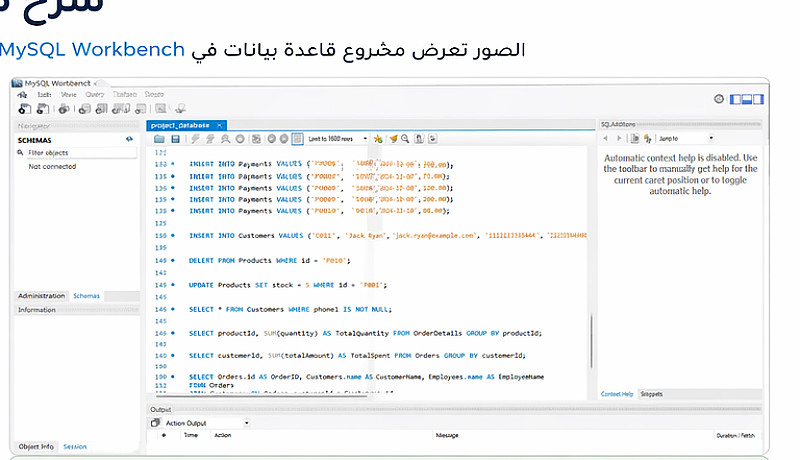Toggle automatic context help in SQL Additions
Screen dimensions: 800x460
[647, 138]
